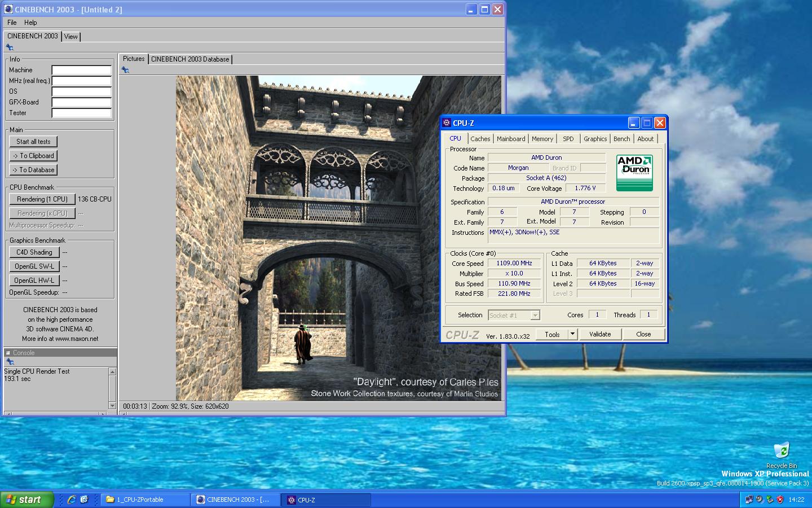Click the OS input field
The height and width of the screenshot is (508, 812).
82,91
